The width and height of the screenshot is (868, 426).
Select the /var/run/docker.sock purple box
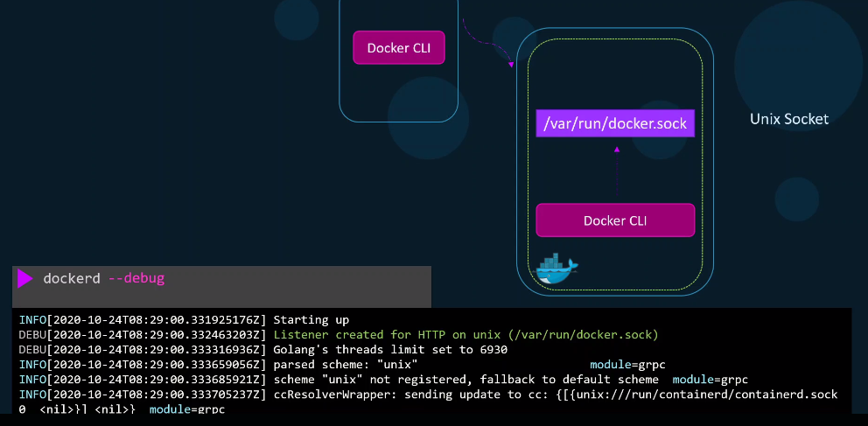615,123
